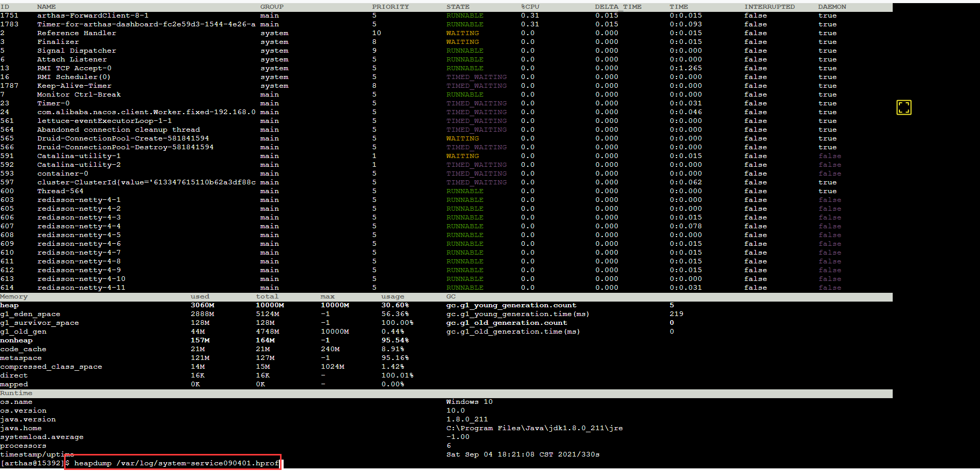The image size is (980, 472).
Task: Select thread Catalina-utility-1
Action: [x=79, y=156]
